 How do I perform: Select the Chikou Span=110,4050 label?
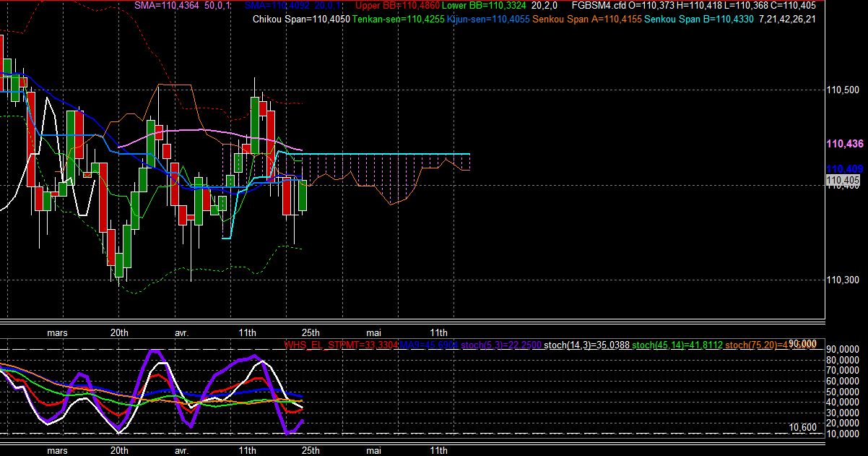(301, 19)
